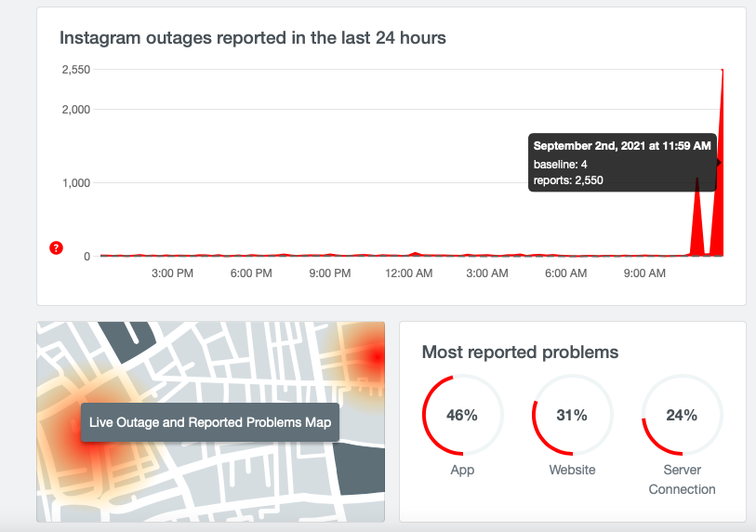Click the 24% Server Connection gauge
Viewport: 756px width, 532px height.
pyautogui.click(x=682, y=415)
